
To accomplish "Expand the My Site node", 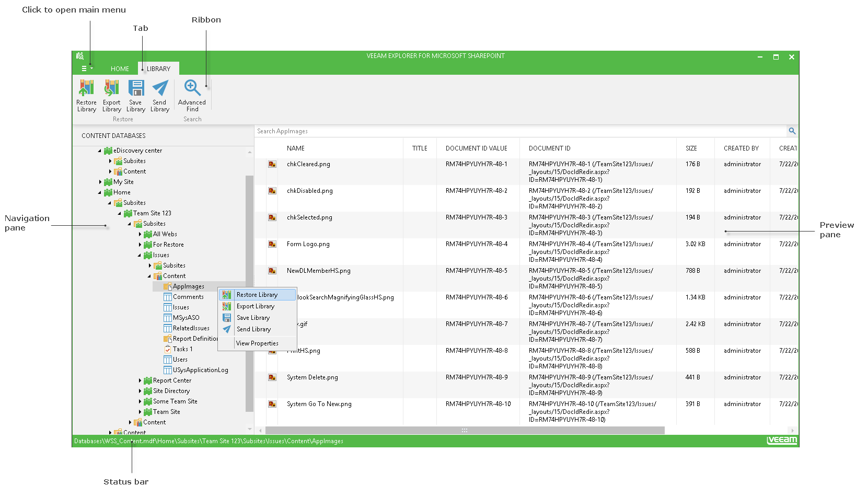I will pyautogui.click(x=100, y=182).
